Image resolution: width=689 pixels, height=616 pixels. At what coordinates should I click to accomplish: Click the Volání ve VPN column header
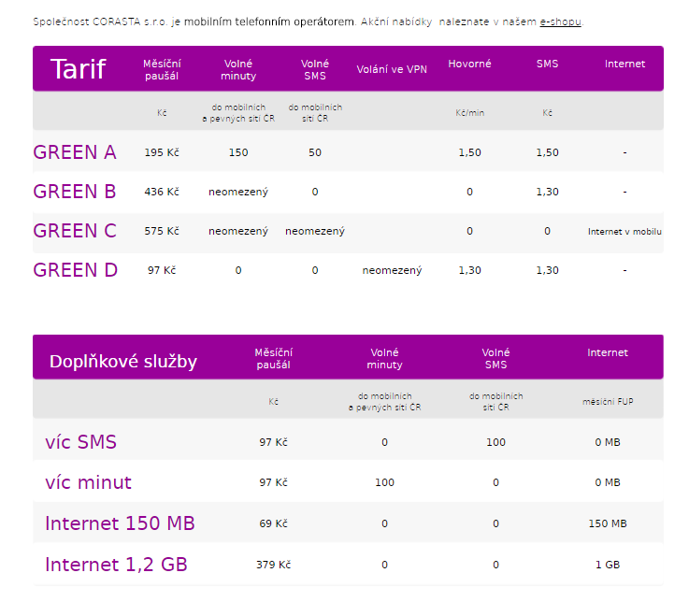[392, 69]
